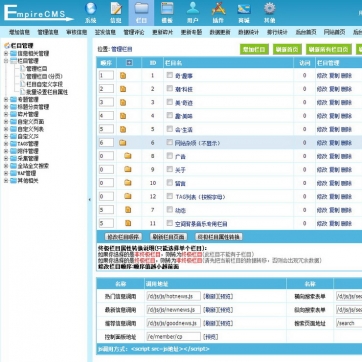Expand the 信息相关管理 tree node
362x362 pixels.
pos(6,53)
